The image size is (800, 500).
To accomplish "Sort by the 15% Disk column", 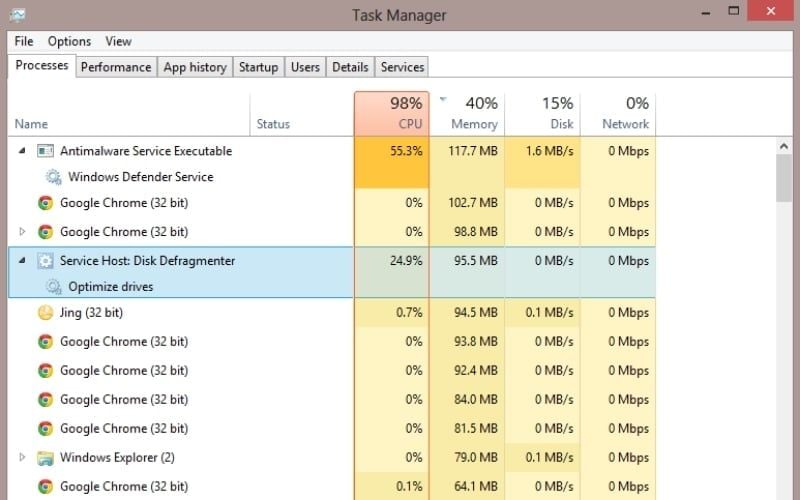I will coord(542,114).
